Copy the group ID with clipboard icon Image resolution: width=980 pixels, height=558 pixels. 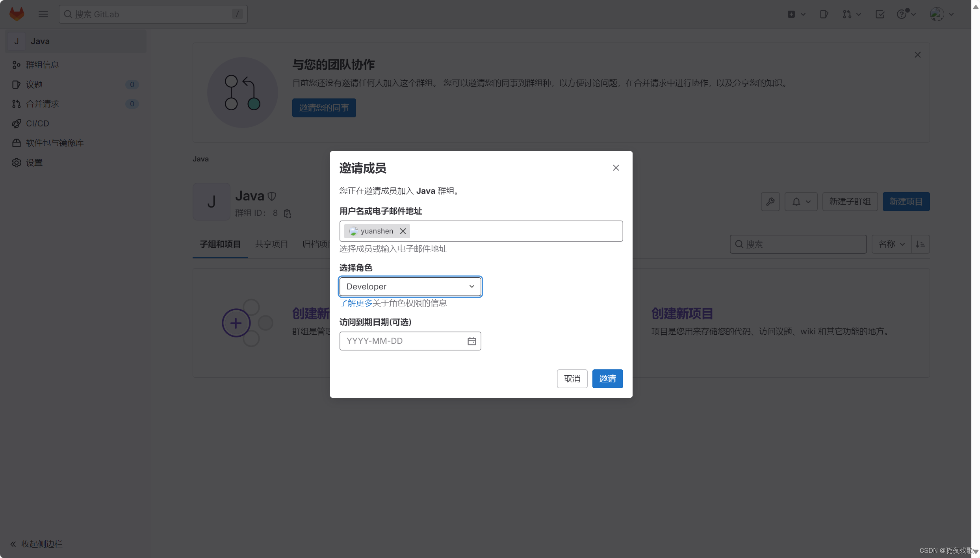pos(288,213)
